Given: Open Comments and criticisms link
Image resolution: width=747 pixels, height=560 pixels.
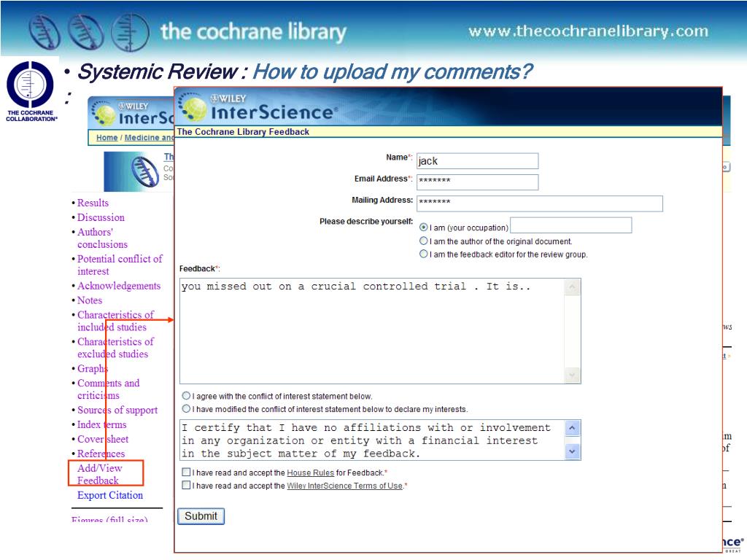Looking at the screenshot, I should click(x=108, y=389).
